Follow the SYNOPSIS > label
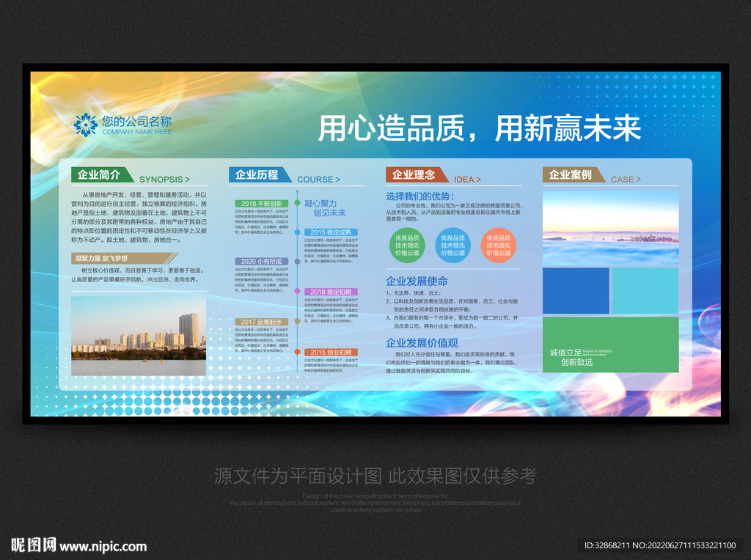 pos(164,179)
